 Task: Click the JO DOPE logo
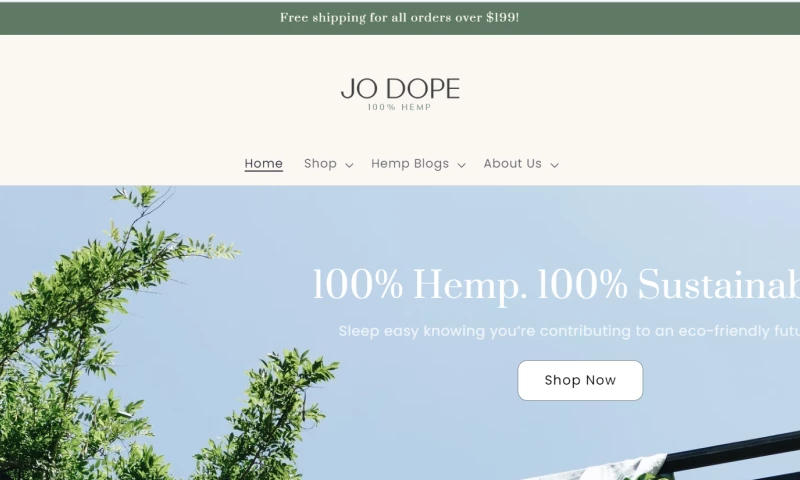(400, 89)
